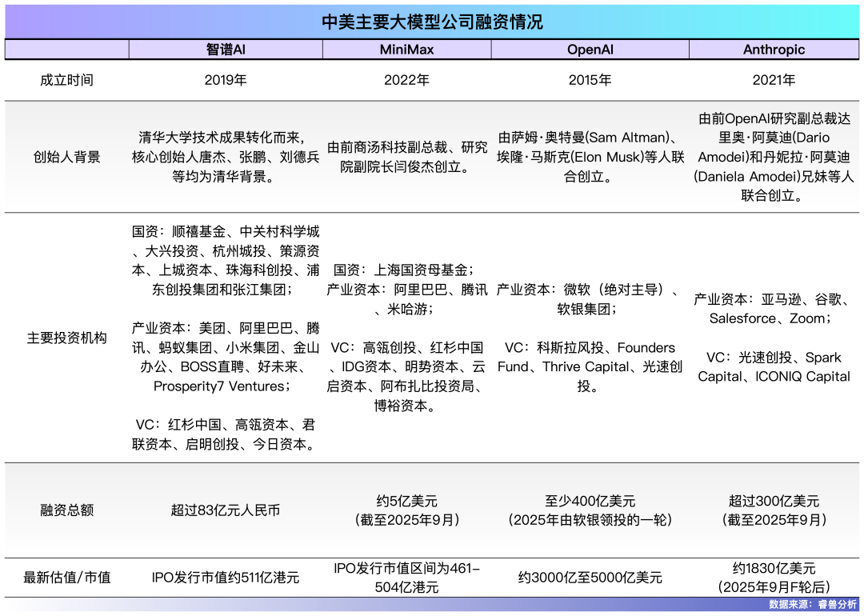Click the 主要投资机构 row label
The width and height of the screenshot is (864, 616).
(66, 338)
